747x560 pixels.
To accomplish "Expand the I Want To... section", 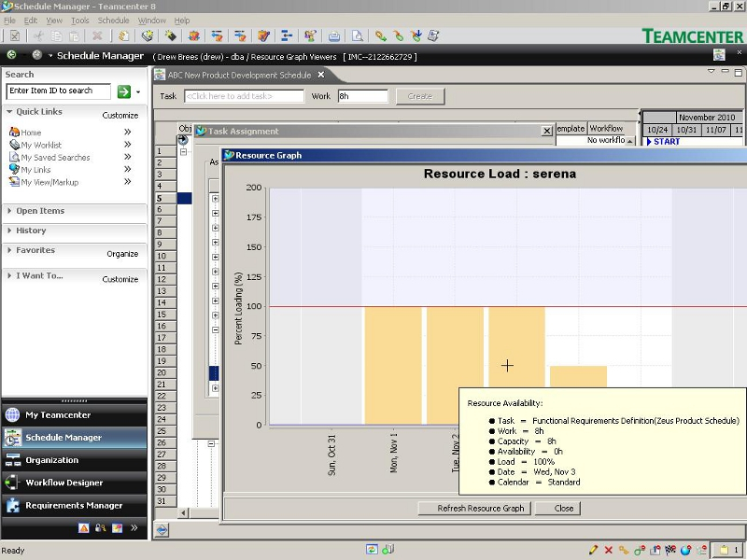I will [x=9, y=275].
